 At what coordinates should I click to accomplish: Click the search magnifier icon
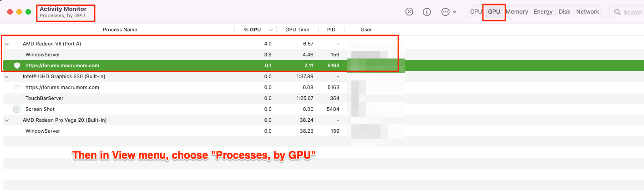point(618,12)
